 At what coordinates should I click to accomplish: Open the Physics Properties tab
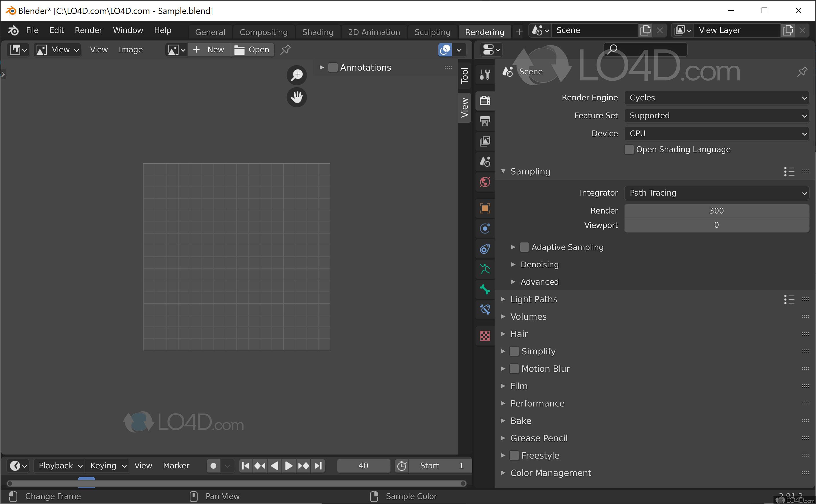[485, 229]
